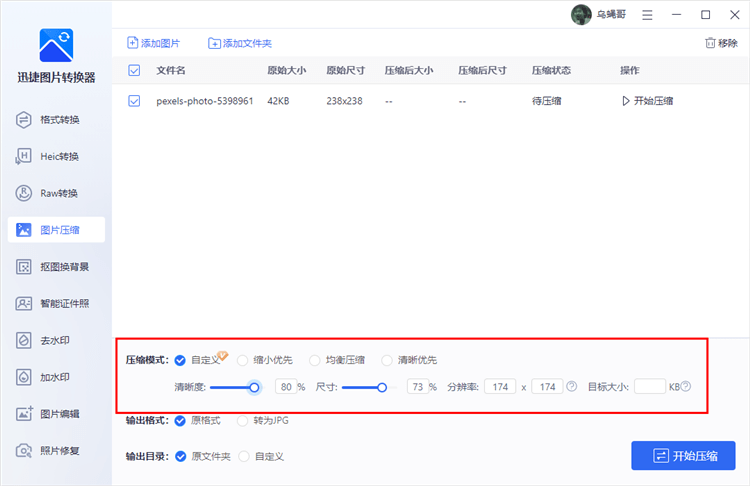The width and height of the screenshot is (750, 486).
Task: Click the 添加文件夹 button
Action: tap(240, 44)
